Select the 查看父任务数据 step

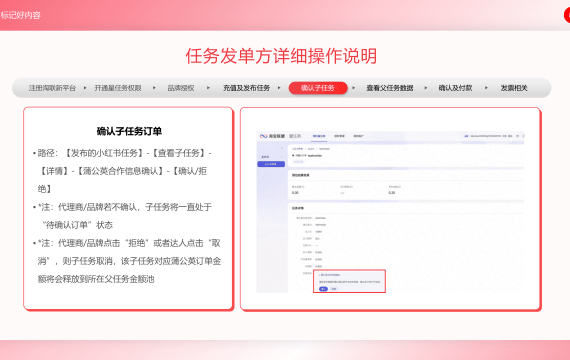point(390,88)
